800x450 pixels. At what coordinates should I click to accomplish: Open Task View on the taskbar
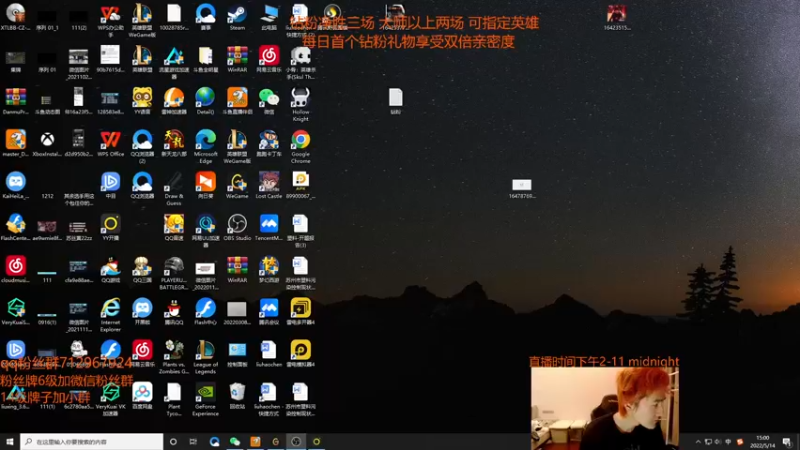coord(193,441)
